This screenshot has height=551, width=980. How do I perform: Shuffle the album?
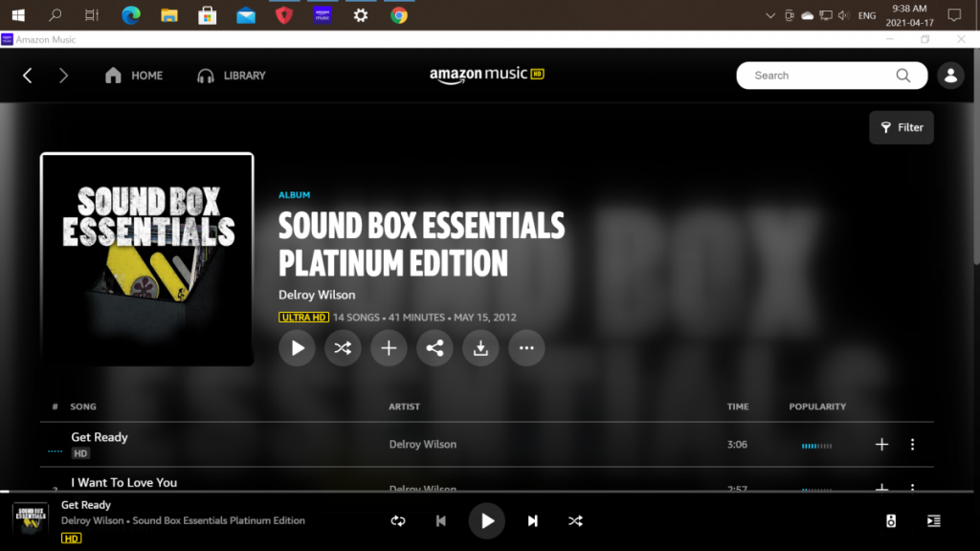click(x=343, y=348)
